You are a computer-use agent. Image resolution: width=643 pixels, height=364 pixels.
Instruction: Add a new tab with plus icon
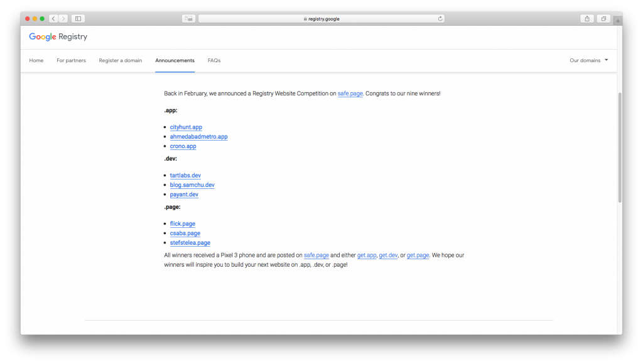coord(618,21)
